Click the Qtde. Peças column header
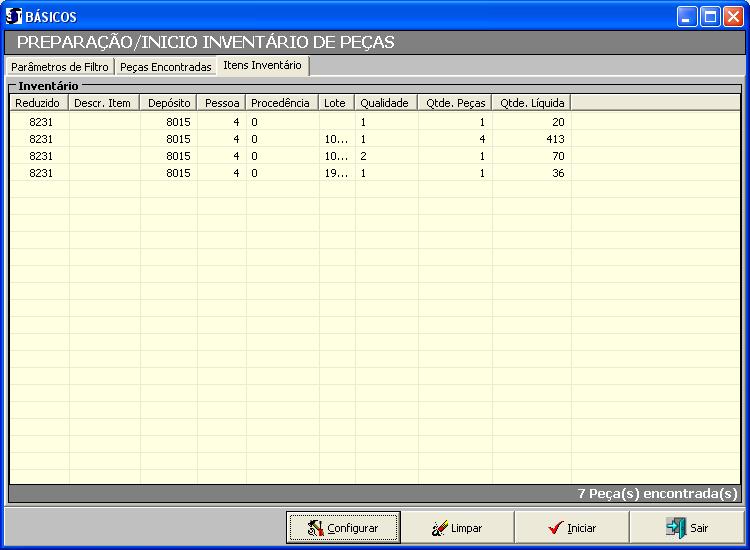 (454, 103)
